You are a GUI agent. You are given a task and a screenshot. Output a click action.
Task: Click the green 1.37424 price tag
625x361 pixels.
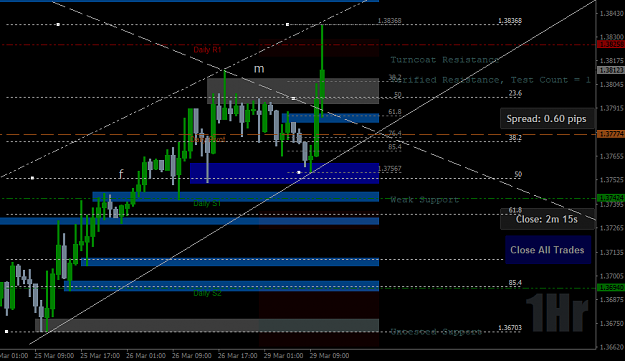click(x=611, y=198)
